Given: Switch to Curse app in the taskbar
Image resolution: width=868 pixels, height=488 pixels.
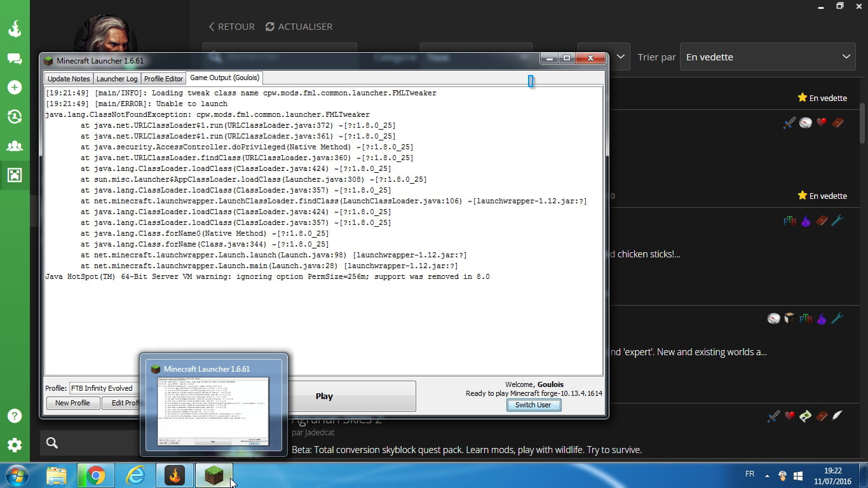Looking at the screenshot, I should pos(175,475).
